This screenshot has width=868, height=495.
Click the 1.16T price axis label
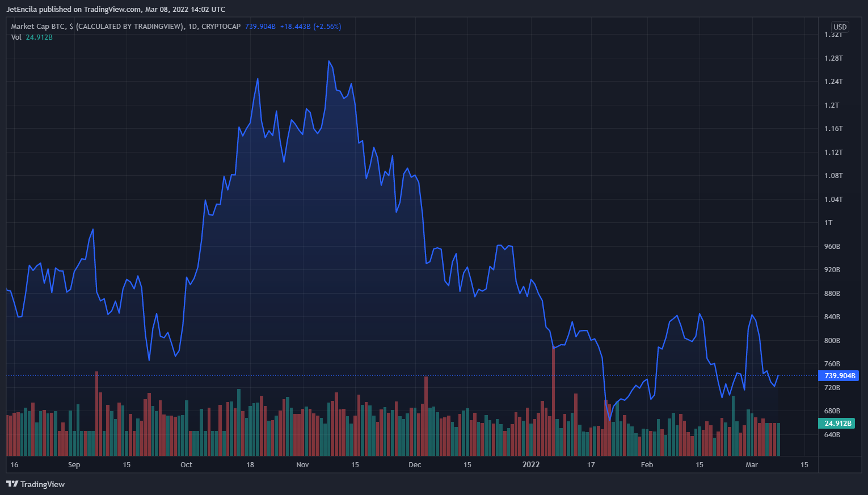pos(833,128)
